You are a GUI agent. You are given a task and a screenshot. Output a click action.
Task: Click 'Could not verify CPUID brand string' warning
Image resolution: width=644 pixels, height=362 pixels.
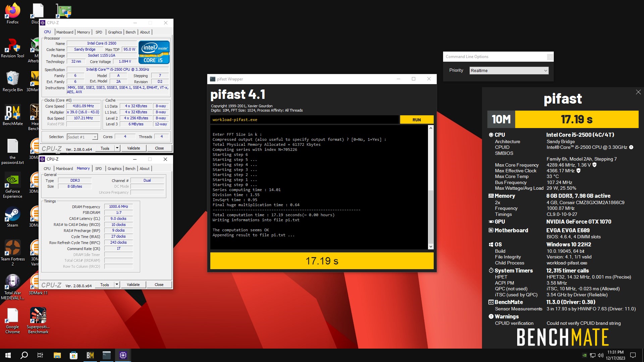pyautogui.click(x=583, y=323)
